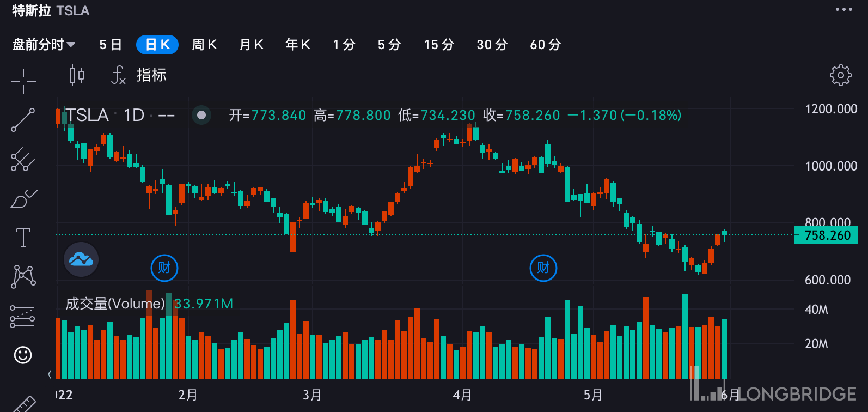The width and height of the screenshot is (868, 412).
Task: Switch to the 30分 interval tab
Action: tap(492, 45)
